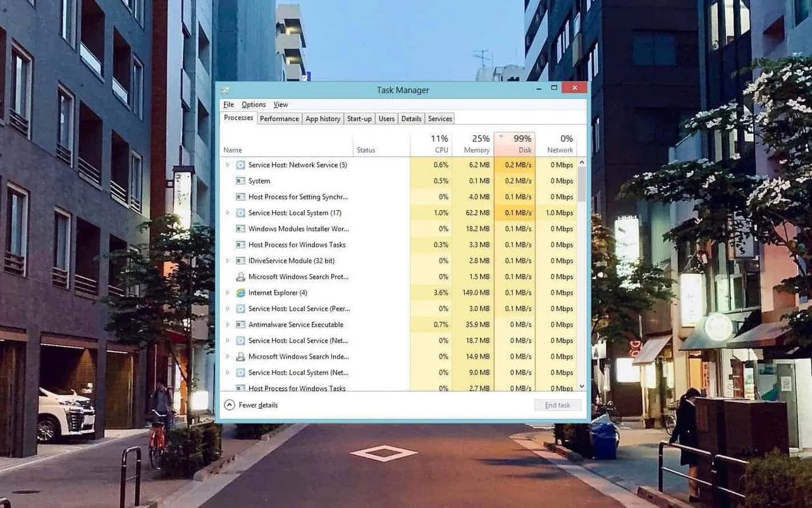Viewport: 812px width, 508px height.
Task: Click the Antimalware Service Executable icon
Action: click(x=240, y=325)
